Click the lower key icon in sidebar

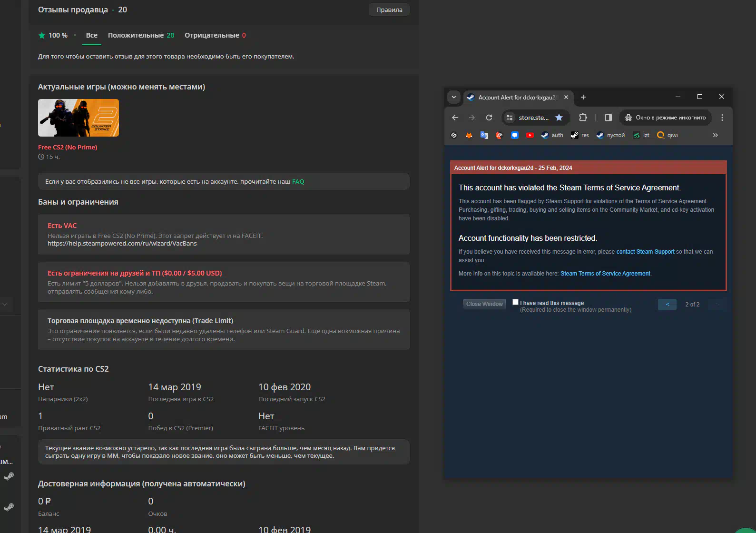tap(9, 507)
